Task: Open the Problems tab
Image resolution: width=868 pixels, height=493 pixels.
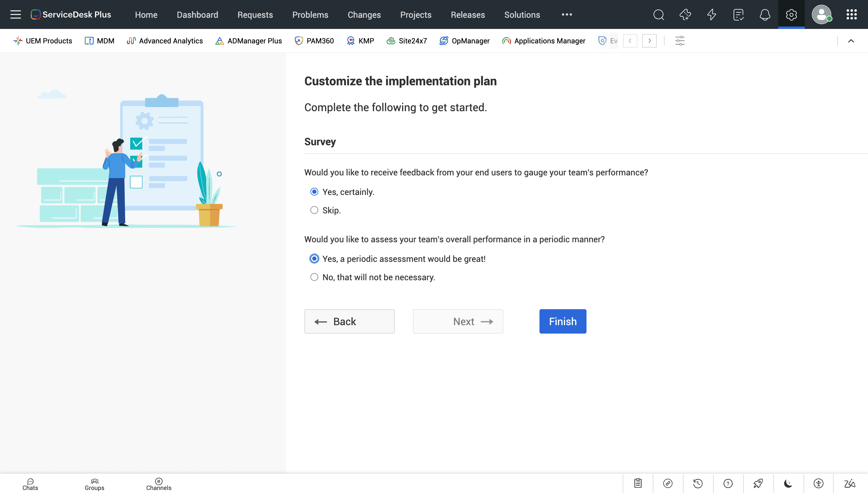Action: click(x=310, y=14)
